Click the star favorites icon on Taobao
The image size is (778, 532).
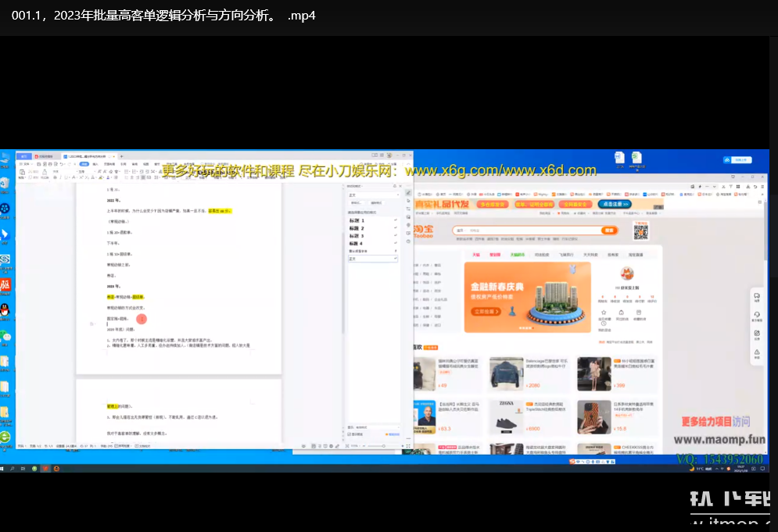[604, 312]
